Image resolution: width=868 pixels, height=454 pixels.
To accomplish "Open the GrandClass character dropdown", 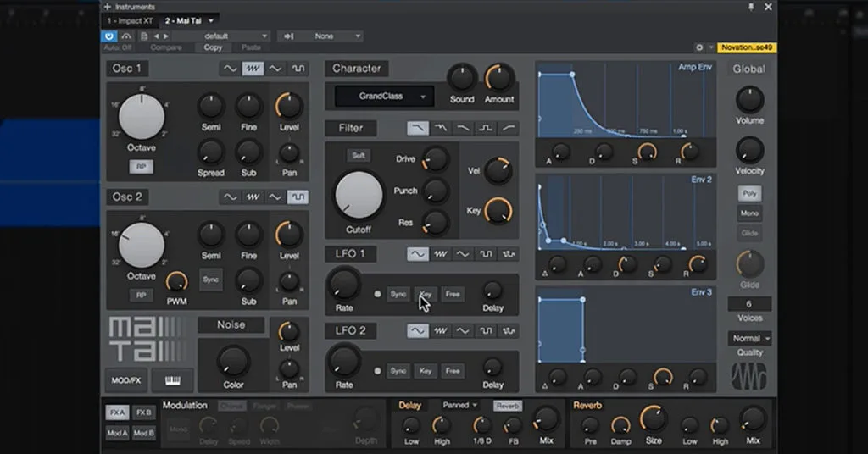I will (384, 97).
